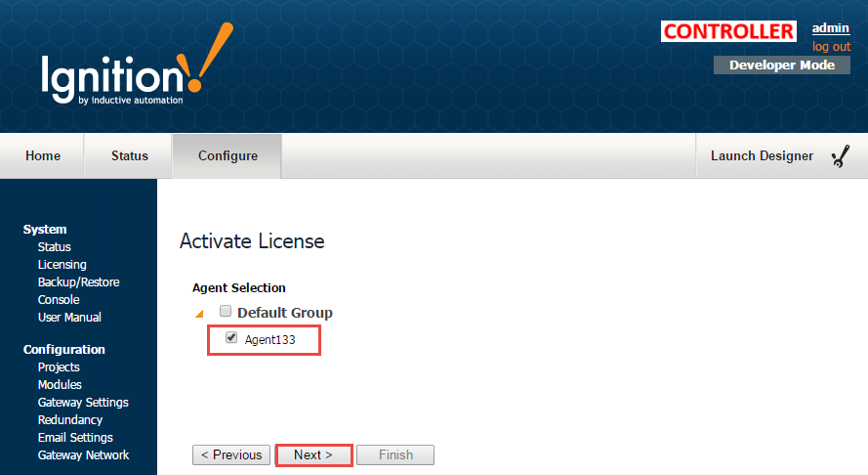The image size is (868, 475).
Task: Open Projects in the sidebar
Action: 59,367
